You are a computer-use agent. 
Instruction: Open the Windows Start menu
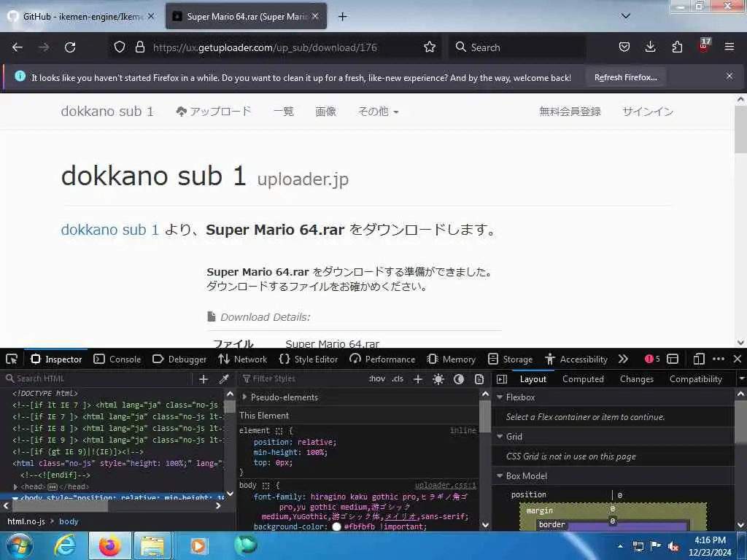click(19, 545)
